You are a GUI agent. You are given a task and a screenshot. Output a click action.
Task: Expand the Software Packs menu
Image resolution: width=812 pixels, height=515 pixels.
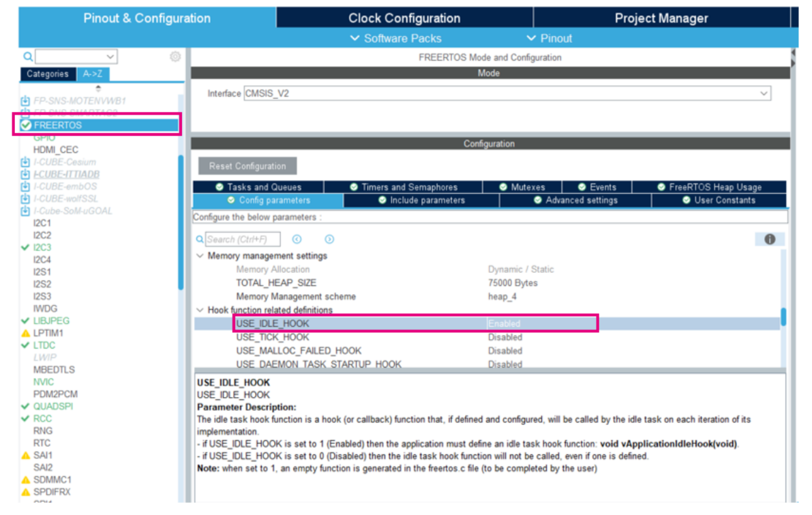pos(396,38)
